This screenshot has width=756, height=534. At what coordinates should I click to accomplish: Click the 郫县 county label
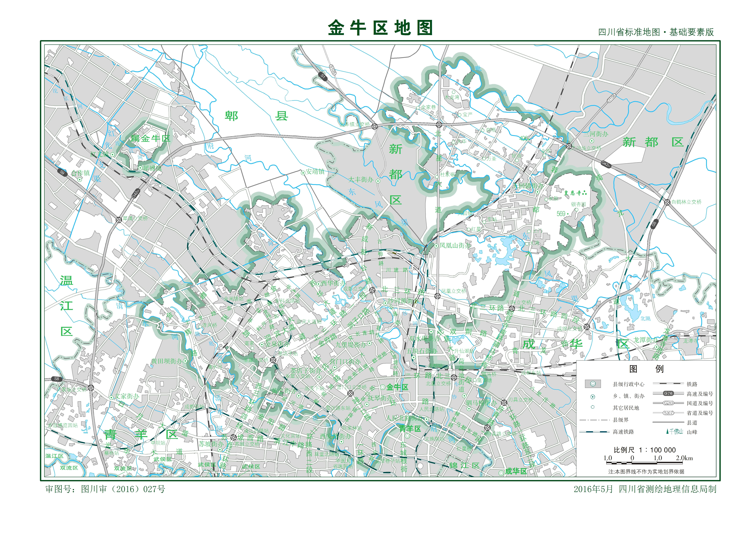pyautogui.click(x=256, y=116)
